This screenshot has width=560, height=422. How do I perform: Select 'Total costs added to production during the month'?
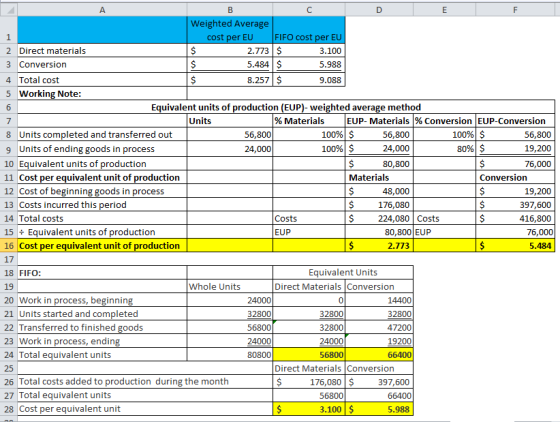145,382
